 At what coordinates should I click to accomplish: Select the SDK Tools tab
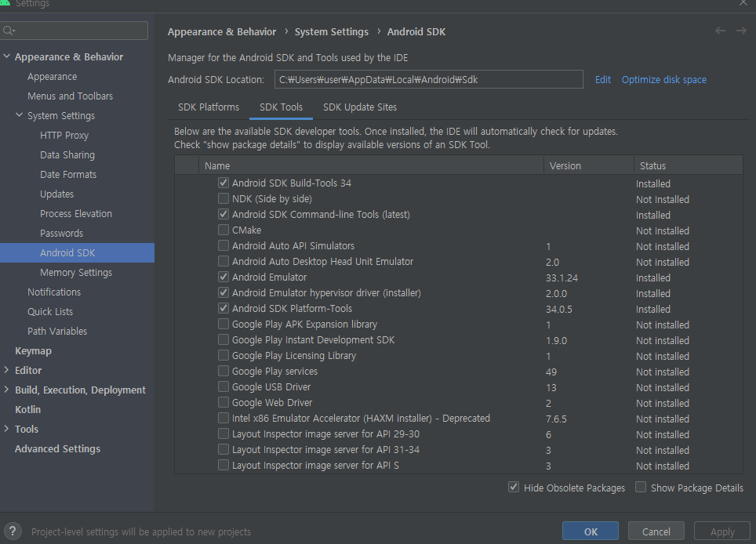coord(281,107)
